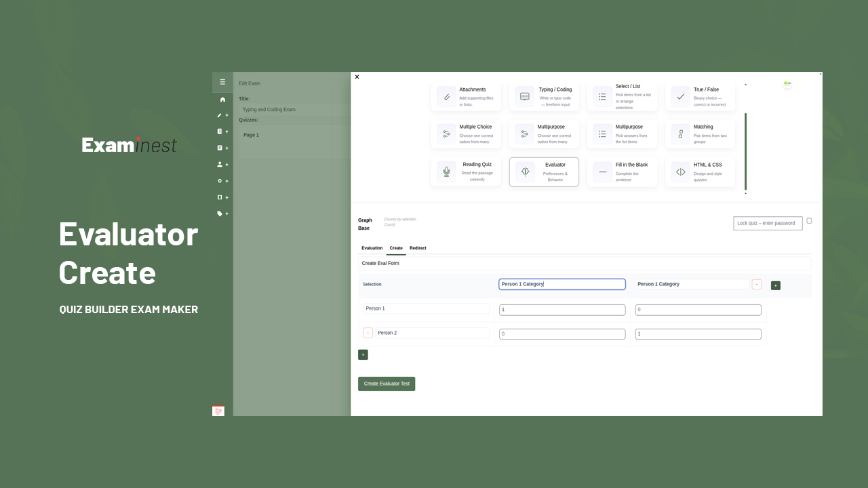Screen dimensions: 868x488
Task: Open the Create tab
Action: point(396,248)
